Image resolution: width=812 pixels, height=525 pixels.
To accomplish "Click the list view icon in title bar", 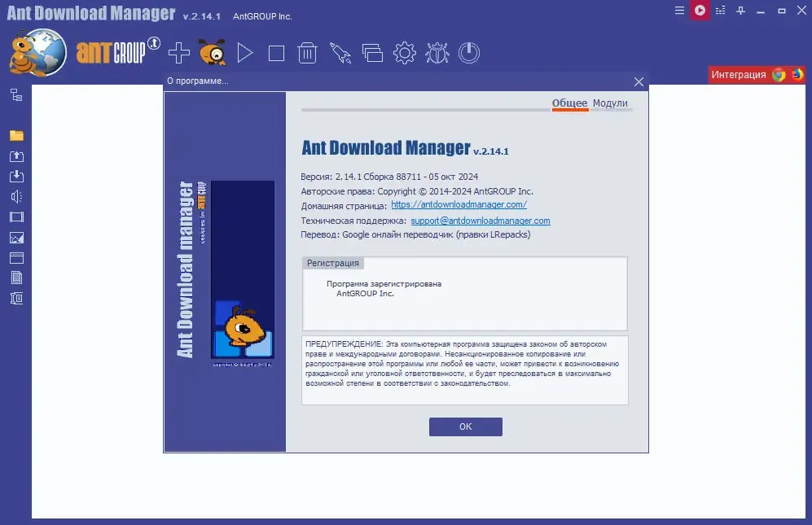I will (720, 11).
